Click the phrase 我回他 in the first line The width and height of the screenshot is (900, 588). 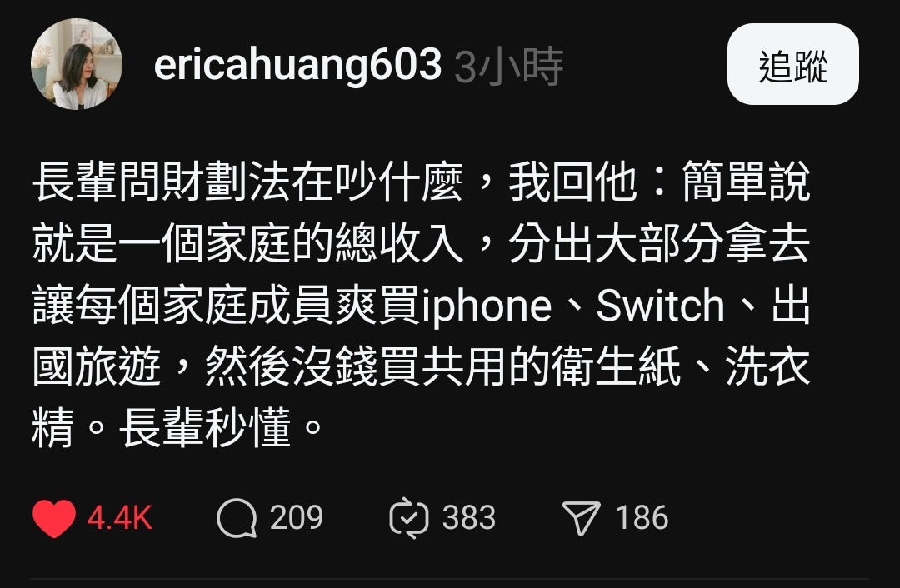coord(572,182)
